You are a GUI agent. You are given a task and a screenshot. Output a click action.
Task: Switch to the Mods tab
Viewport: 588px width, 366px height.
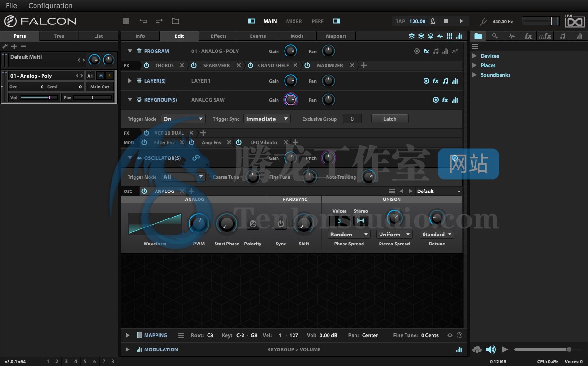pos(297,36)
